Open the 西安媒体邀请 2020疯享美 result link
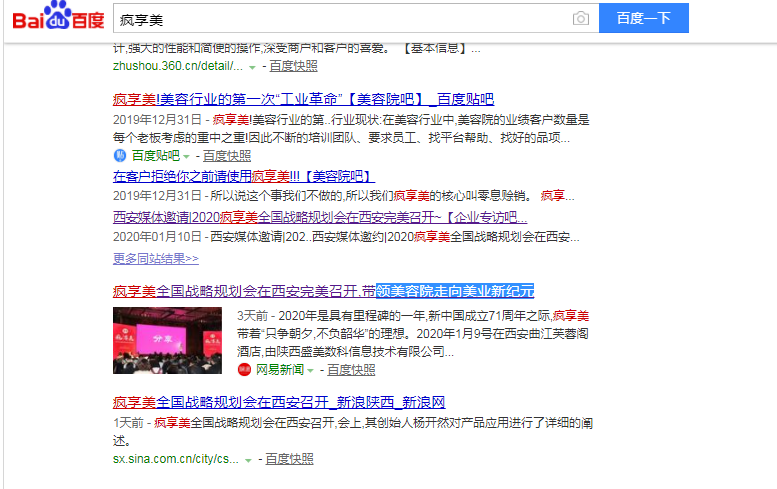The width and height of the screenshot is (777, 489). coord(320,217)
